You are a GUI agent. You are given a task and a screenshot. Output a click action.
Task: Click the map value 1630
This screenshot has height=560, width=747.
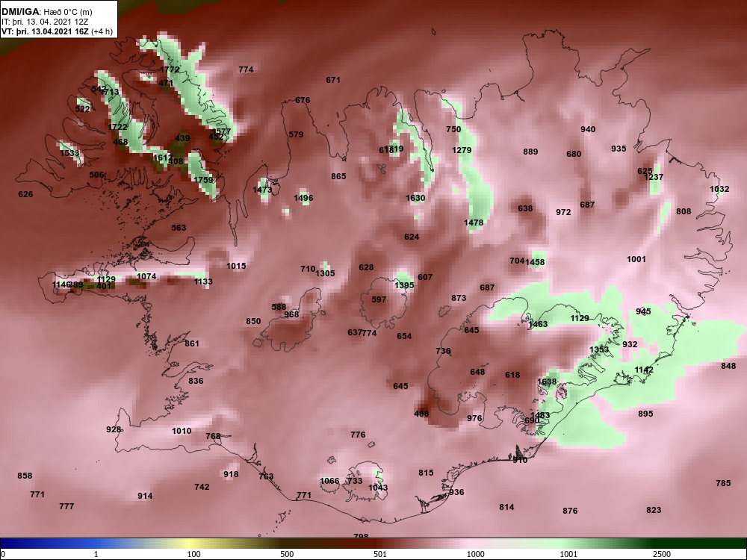(x=415, y=198)
